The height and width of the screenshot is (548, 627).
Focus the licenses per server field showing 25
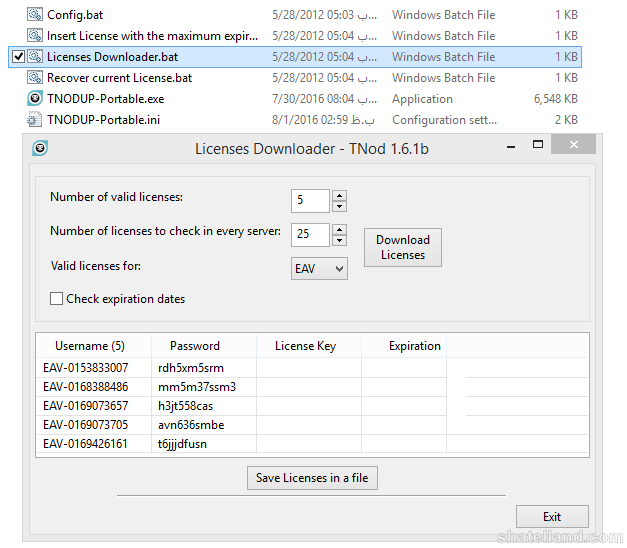pyautogui.click(x=310, y=235)
